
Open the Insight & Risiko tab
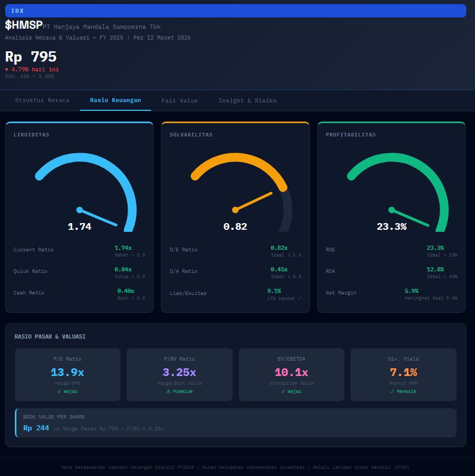pyautogui.click(x=247, y=101)
